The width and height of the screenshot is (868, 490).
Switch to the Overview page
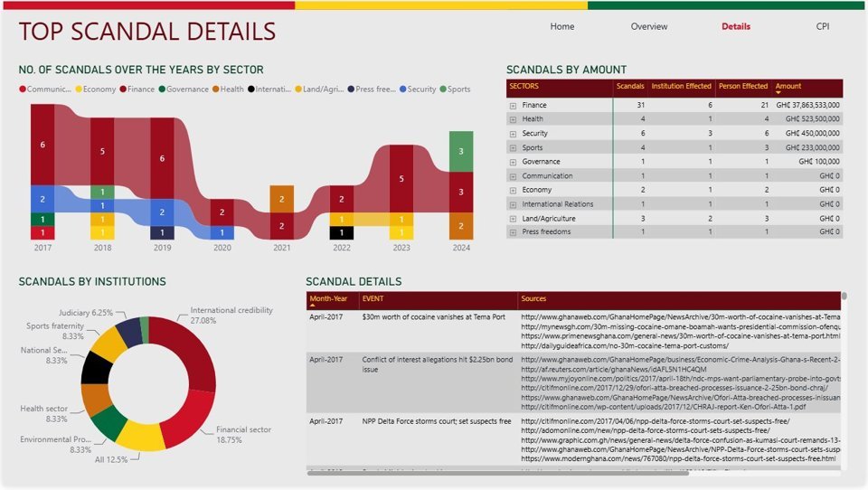pos(649,26)
